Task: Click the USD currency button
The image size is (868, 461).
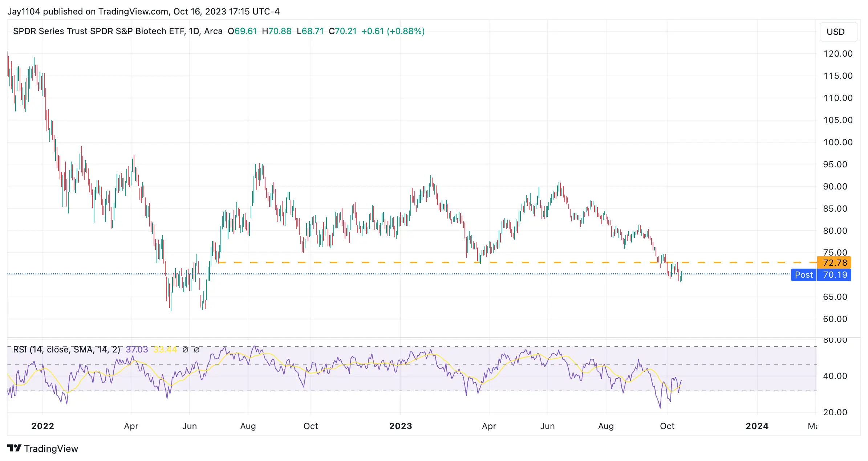Action: pos(839,32)
